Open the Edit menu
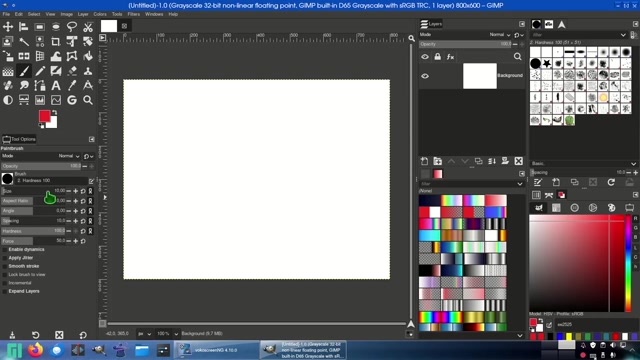 (x=19, y=14)
